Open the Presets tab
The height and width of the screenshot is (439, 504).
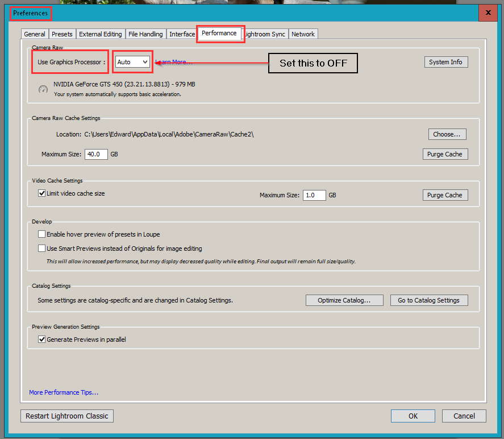coord(62,34)
